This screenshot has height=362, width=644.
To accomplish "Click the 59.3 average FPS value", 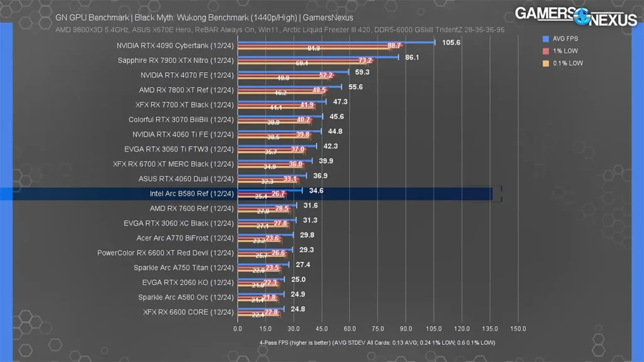I will pyautogui.click(x=362, y=72).
